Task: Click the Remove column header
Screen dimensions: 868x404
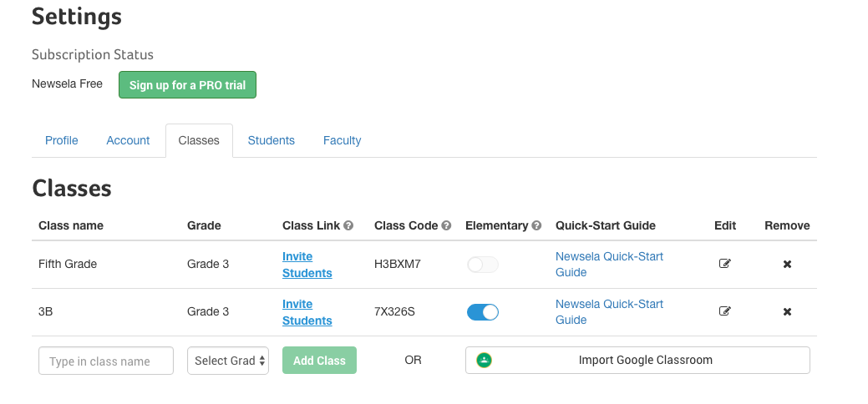Action: point(787,226)
